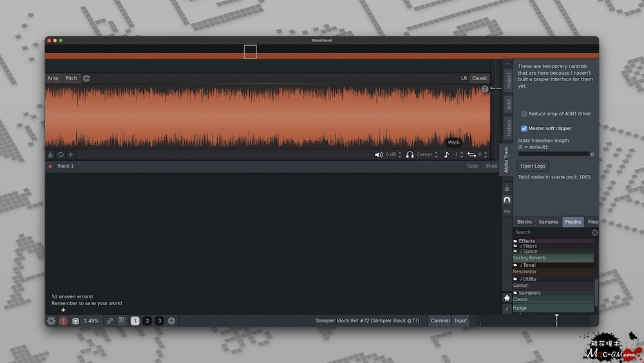Collapse the right panel with chevron
Screen dimensions: 644x363
507,64
